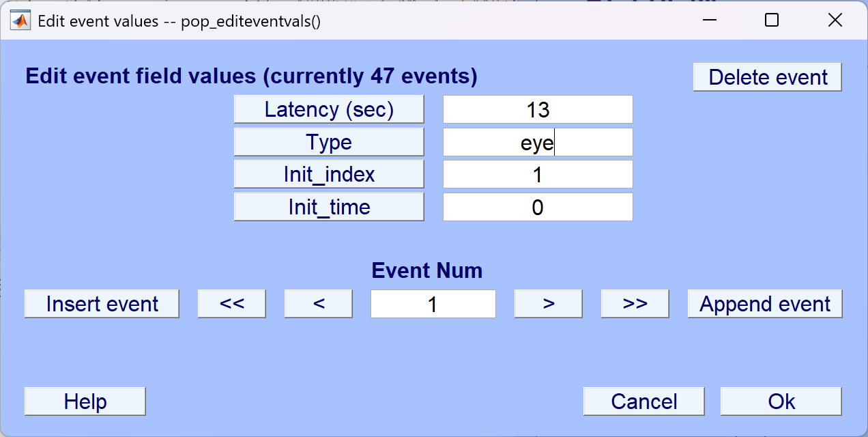Click Cancel to discard changes
The width and height of the screenshot is (868, 437).
click(x=644, y=401)
